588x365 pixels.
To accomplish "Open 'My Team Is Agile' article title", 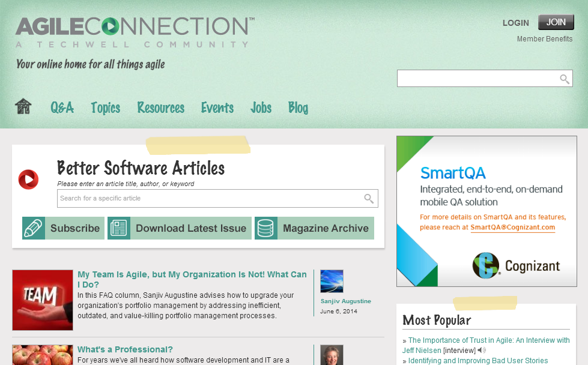I will coord(192,280).
